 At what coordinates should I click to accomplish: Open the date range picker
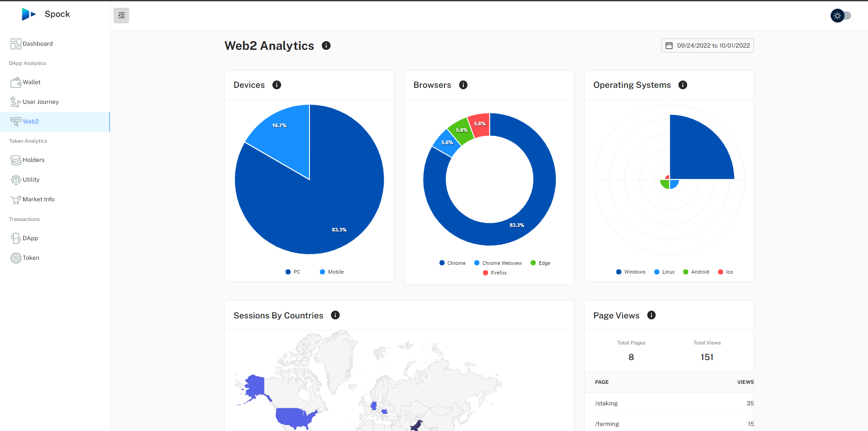tap(707, 46)
